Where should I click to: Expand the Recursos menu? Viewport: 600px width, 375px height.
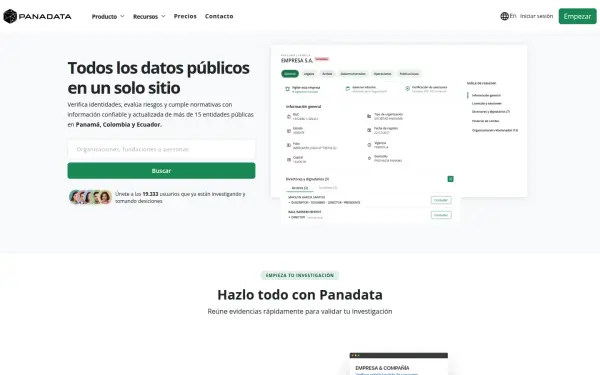(x=149, y=16)
